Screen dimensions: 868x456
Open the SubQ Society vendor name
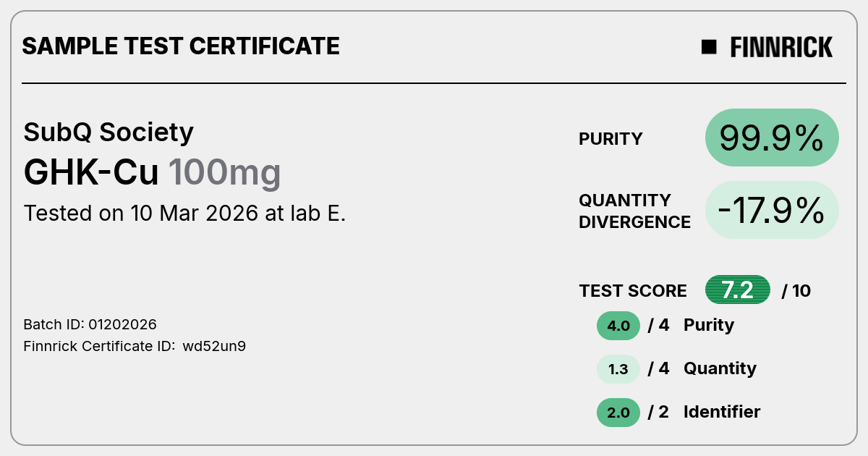click(109, 132)
